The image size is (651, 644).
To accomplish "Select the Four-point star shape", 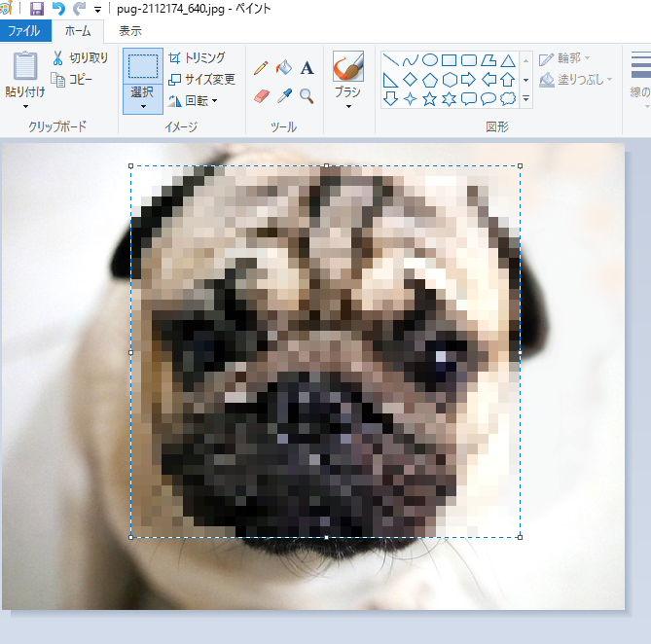I will [x=411, y=99].
